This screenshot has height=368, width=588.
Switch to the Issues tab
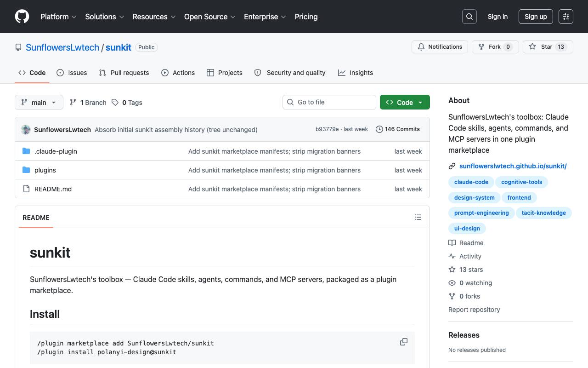click(x=72, y=73)
